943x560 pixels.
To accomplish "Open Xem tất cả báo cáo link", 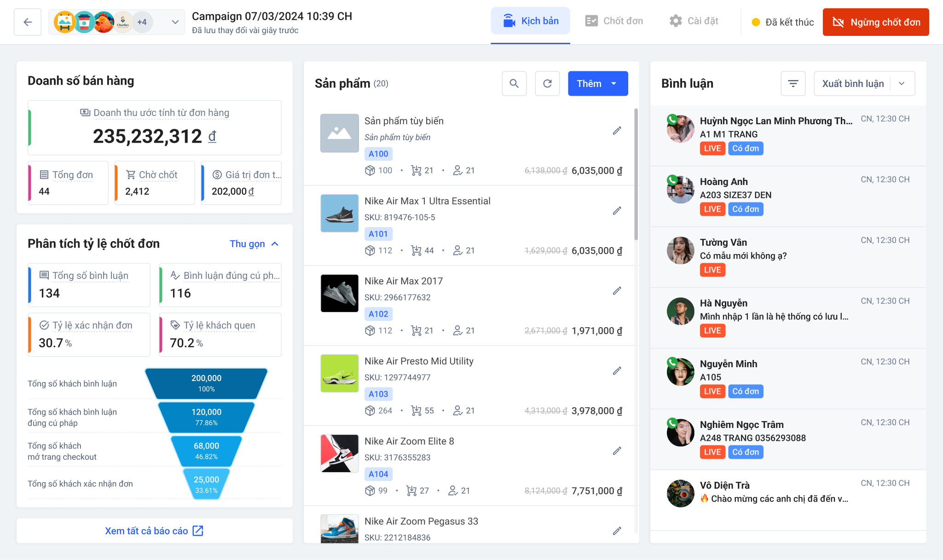I will click(154, 531).
